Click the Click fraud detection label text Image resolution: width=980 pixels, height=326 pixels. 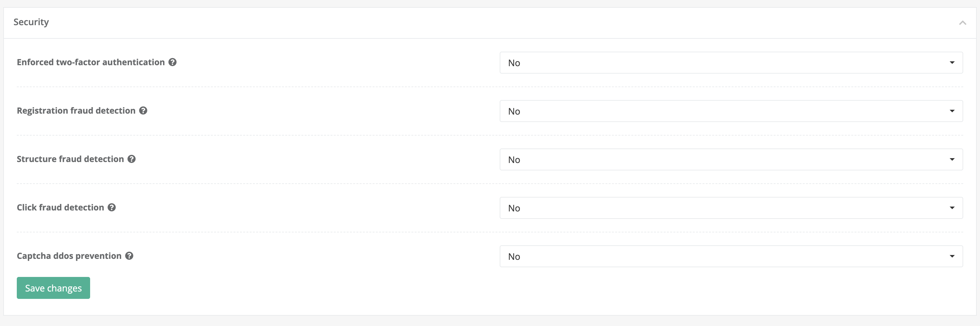coord(60,208)
